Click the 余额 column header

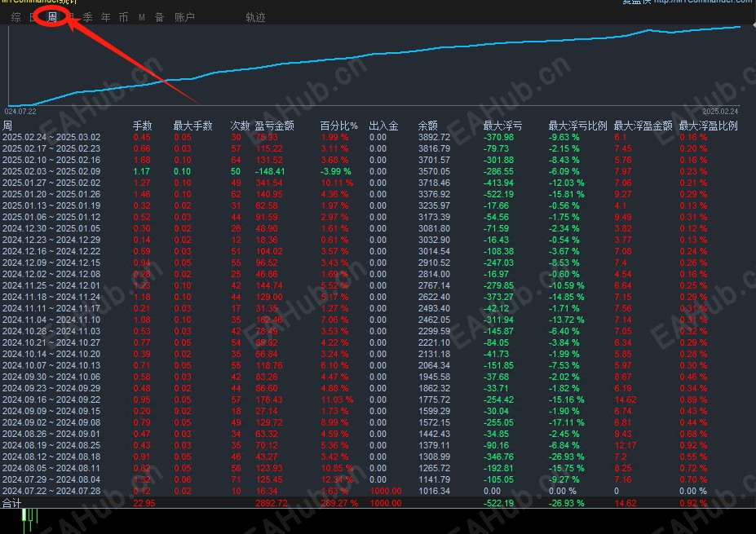[x=427, y=126]
